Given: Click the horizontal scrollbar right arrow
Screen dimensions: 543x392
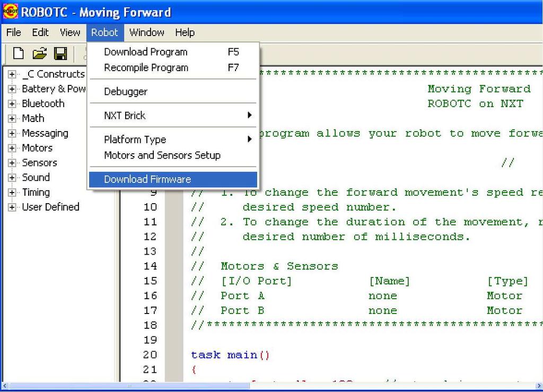Looking at the screenshot, I should (539, 386).
